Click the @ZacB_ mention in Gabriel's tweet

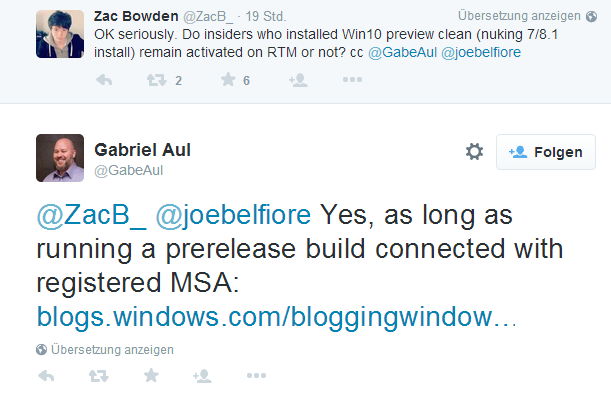tap(92, 215)
